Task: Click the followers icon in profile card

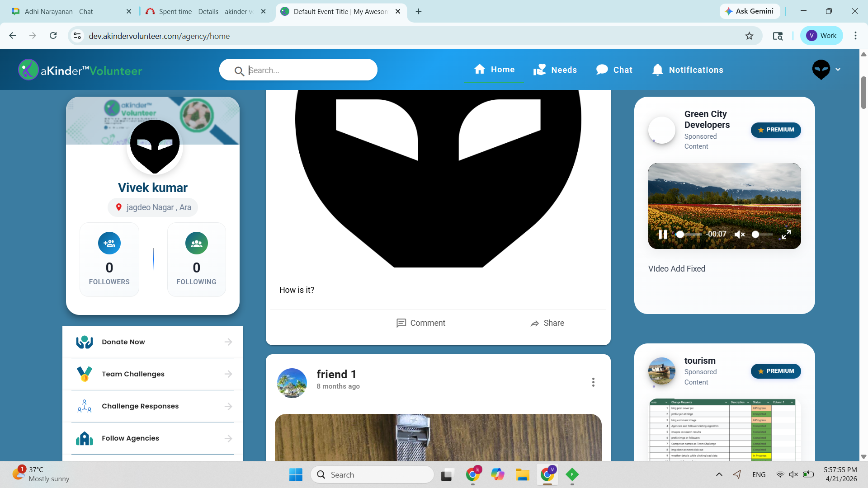Action: (x=109, y=243)
